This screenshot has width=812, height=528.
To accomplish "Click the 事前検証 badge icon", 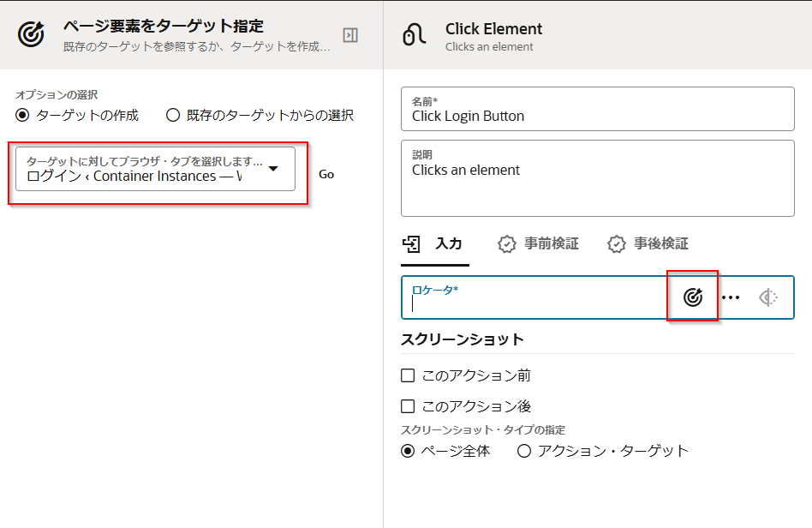I will (x=507, y=244).
